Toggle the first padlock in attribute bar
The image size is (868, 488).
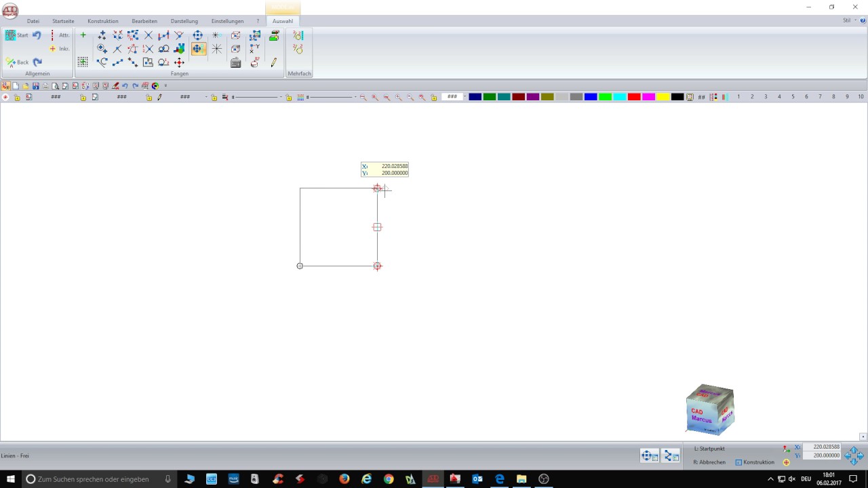click(16, 98)
